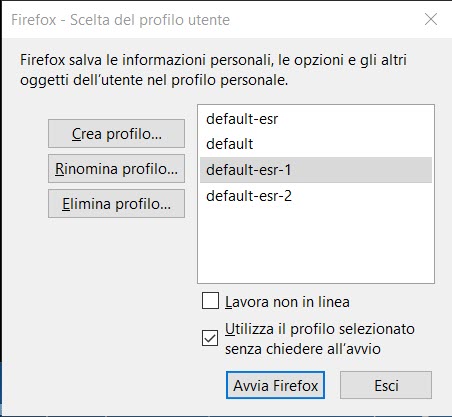Screen dimensions: 452x417
Task: Launch the browser with Avvia Firefox
Action: coord(275,385)
